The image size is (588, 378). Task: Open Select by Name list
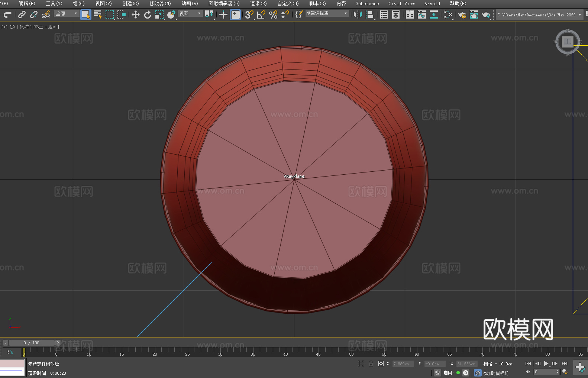click(97, 15)
